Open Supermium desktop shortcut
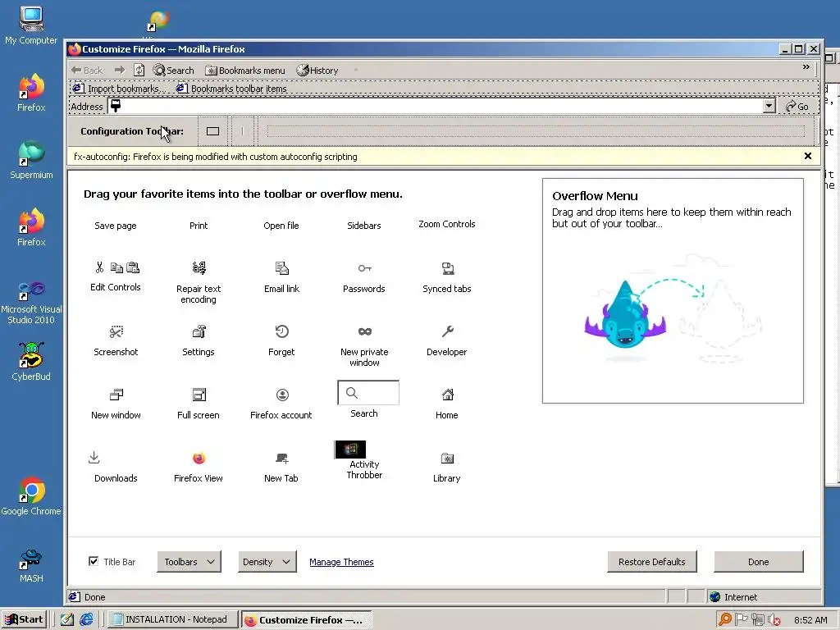Image resolution: width=840 pixels, height=630 pixels. pos(31,159)
